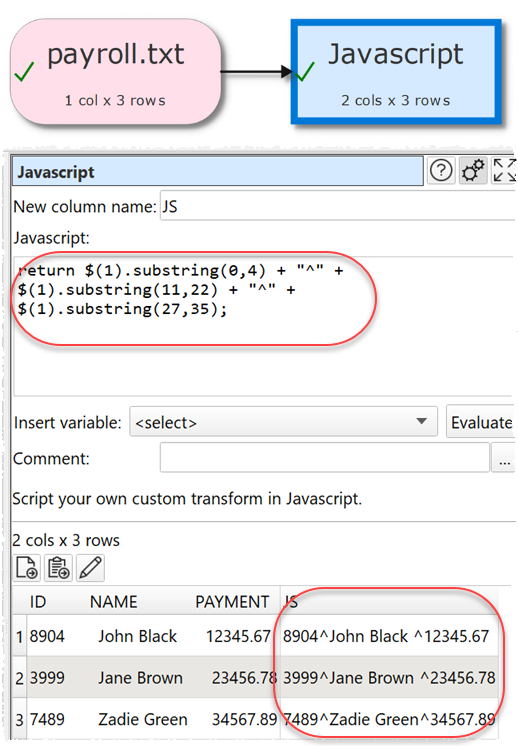Select the 34567.89 payment cell
The height and width of the screenshot is (746, 518).
[244, 719]
